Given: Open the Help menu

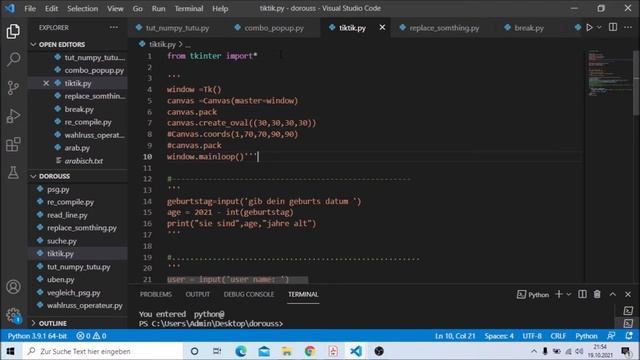Looking at the screenshot, I should click(220, 9).
